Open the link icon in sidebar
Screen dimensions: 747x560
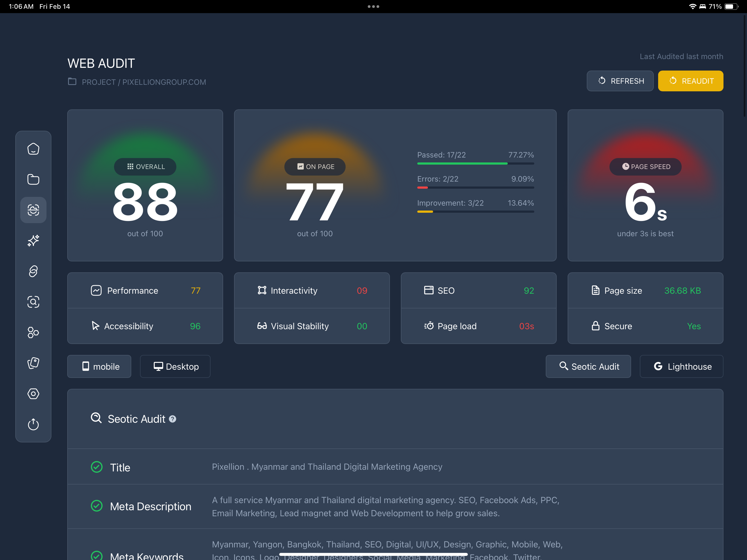click(33, 271)
